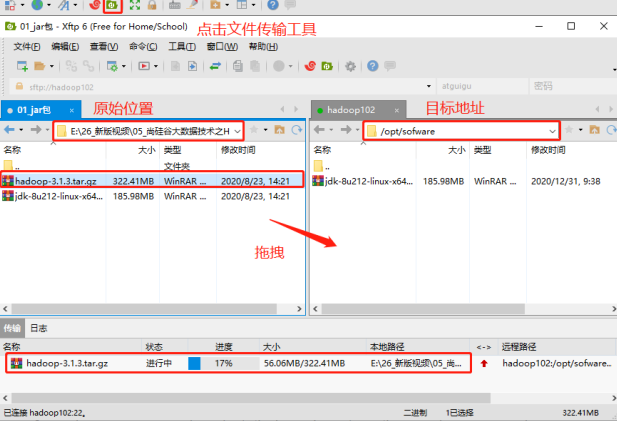Click the padlock icon in Xshell top toolbar
617x421 pixels.
tap(152, 5)
